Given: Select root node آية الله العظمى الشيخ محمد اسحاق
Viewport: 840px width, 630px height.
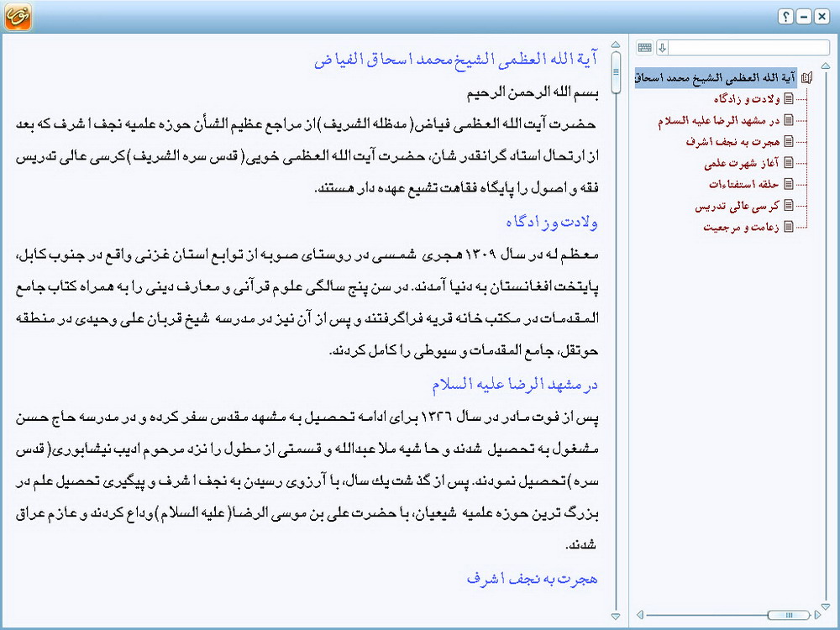Looking at the screenshot, I should pos(715,77).
